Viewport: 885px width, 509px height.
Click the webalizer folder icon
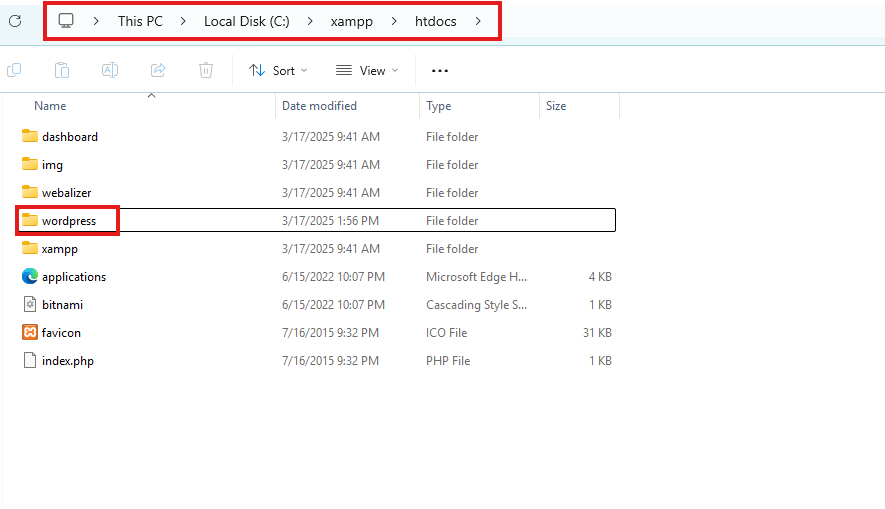coord(30,192)
